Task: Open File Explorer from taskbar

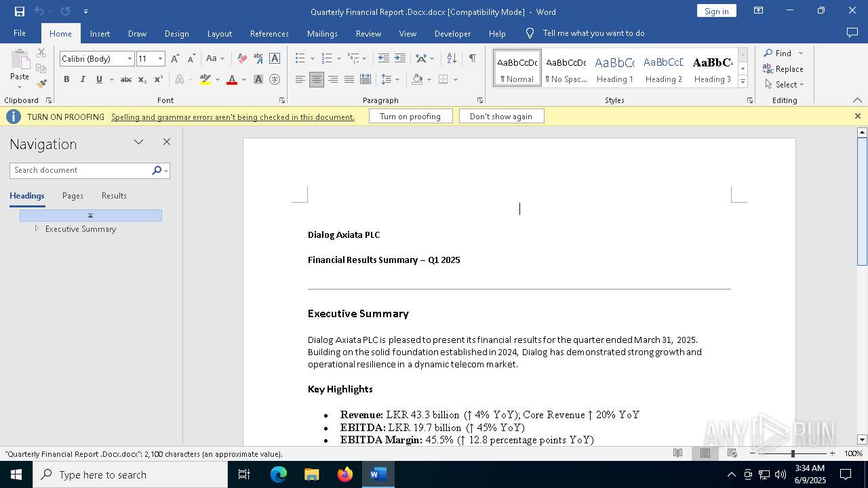Action: pos(312,474)
